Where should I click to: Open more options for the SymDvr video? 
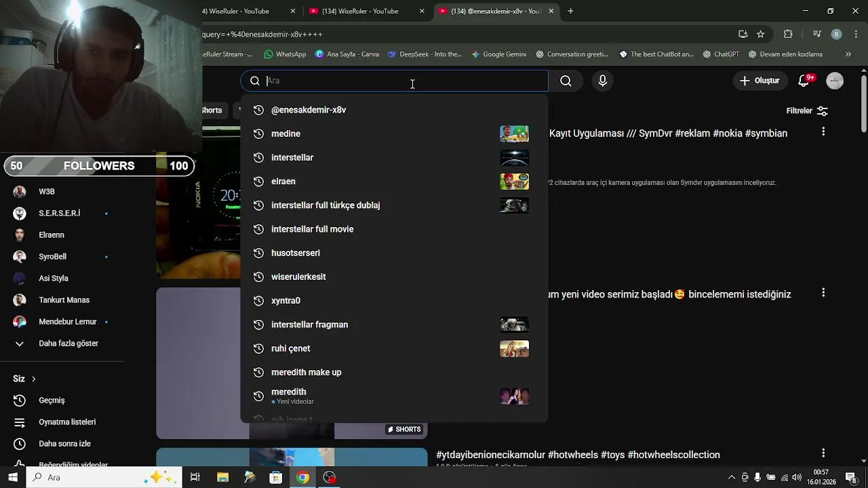click(823, 131)
